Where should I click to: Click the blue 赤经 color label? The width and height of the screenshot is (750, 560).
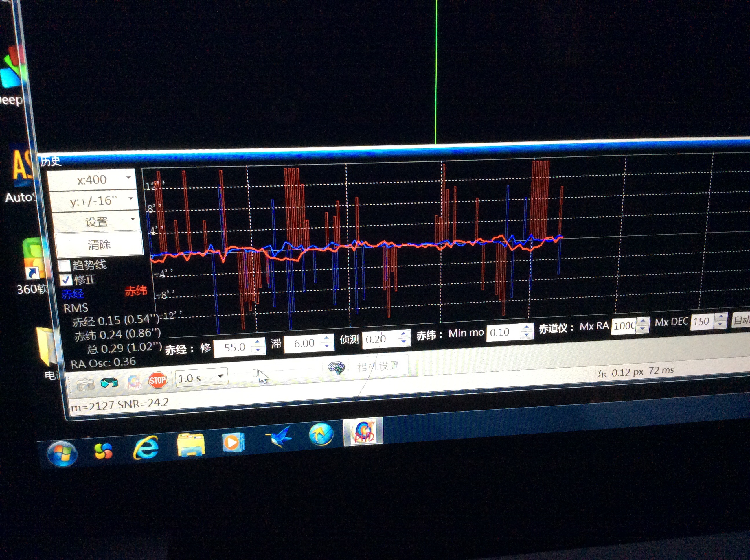[x=73, y=294]
